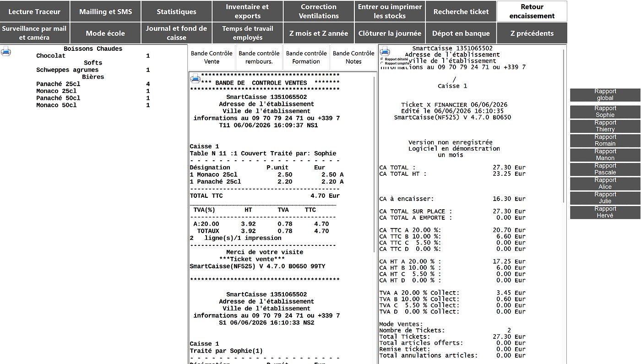This screenshot has height=364, width=641.
Task: Show Rapport Alice
Action: (x=605, y=184)
